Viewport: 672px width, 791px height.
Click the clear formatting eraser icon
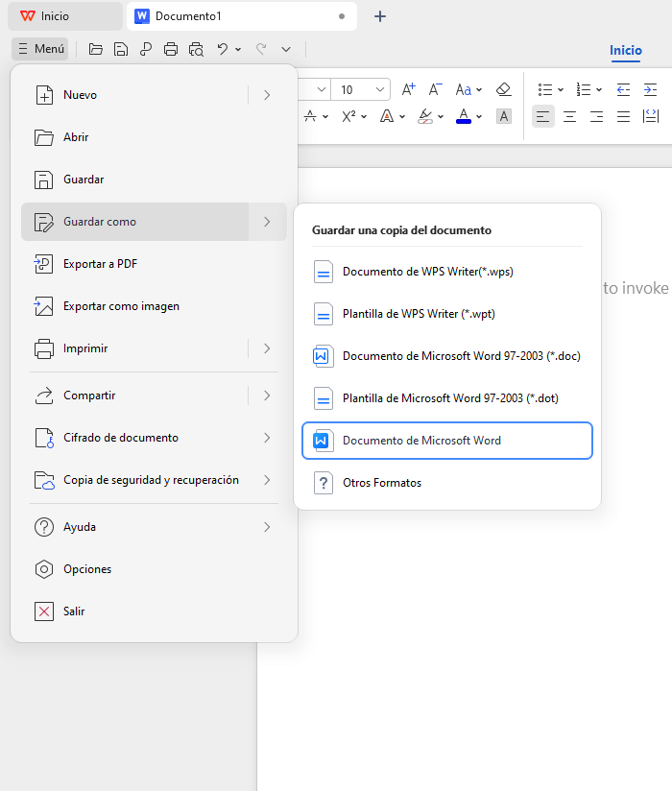click(504, 89)
